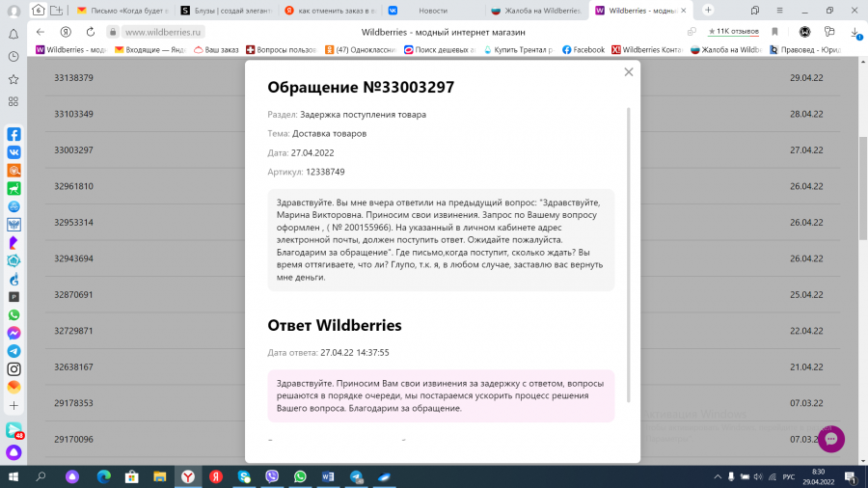Open favorites star in the sidebar
The image size is (868, 488).
[x=14, y=79]
